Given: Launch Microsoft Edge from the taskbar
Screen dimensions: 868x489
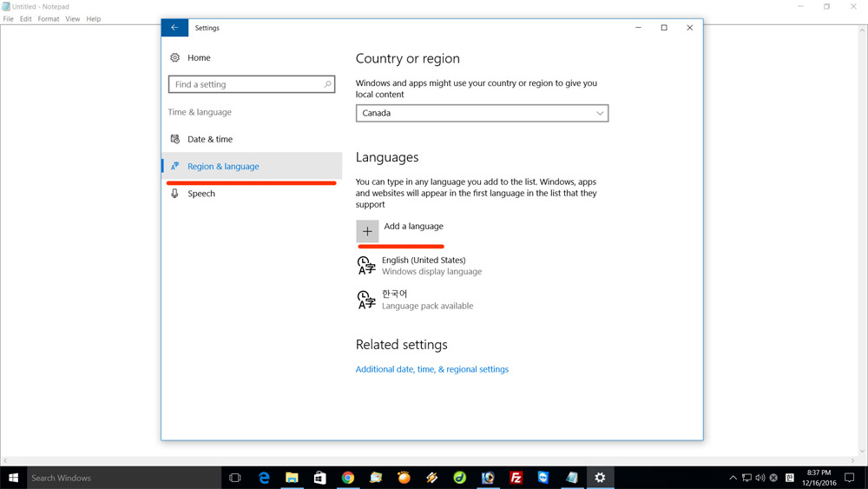Looking at the screenshot, I should coord(264,478).
